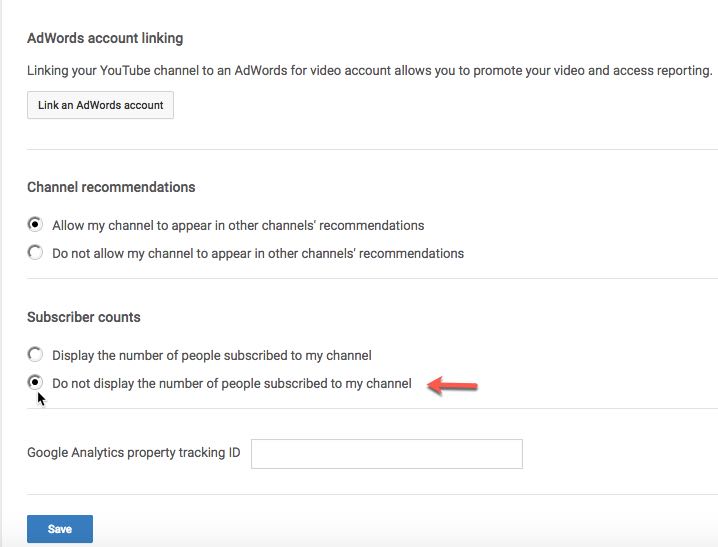Click the Channel recommendations heading
718x547 pixels.
tap(111, 187)
